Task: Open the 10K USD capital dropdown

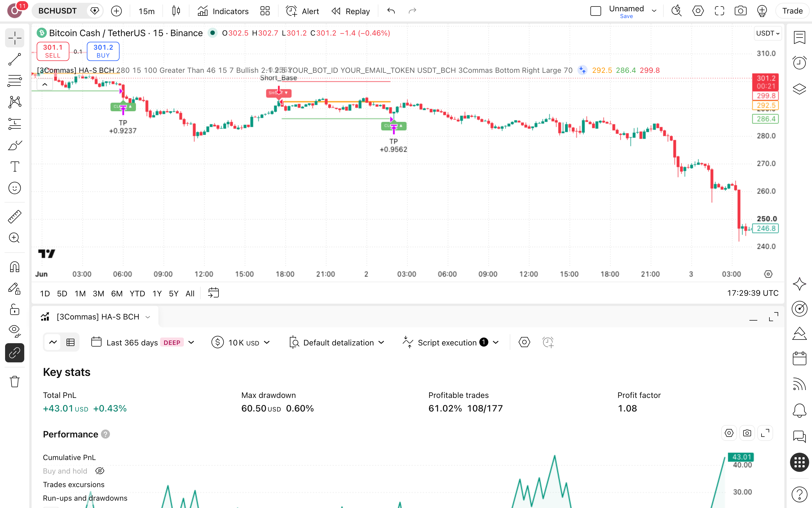Action: [241, 342]
